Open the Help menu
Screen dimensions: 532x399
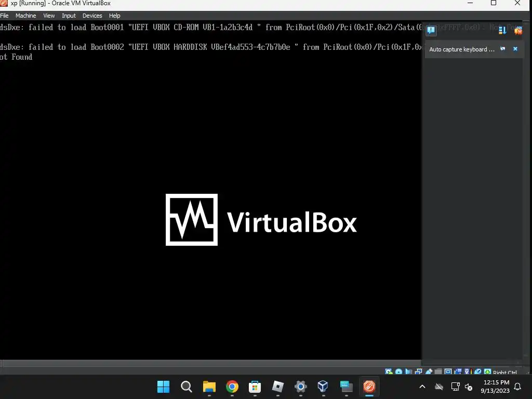click(x=114, y=16)
